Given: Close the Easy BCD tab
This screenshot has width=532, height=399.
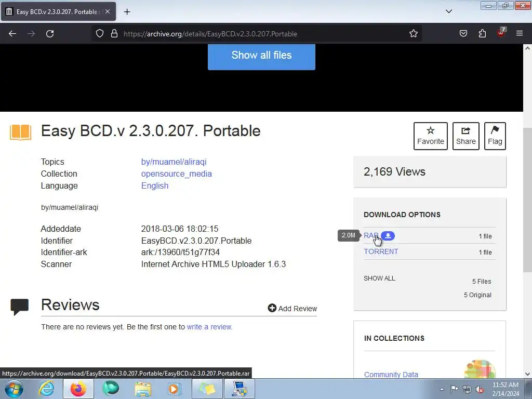Looking at the screenshot, I should point(107,11).
